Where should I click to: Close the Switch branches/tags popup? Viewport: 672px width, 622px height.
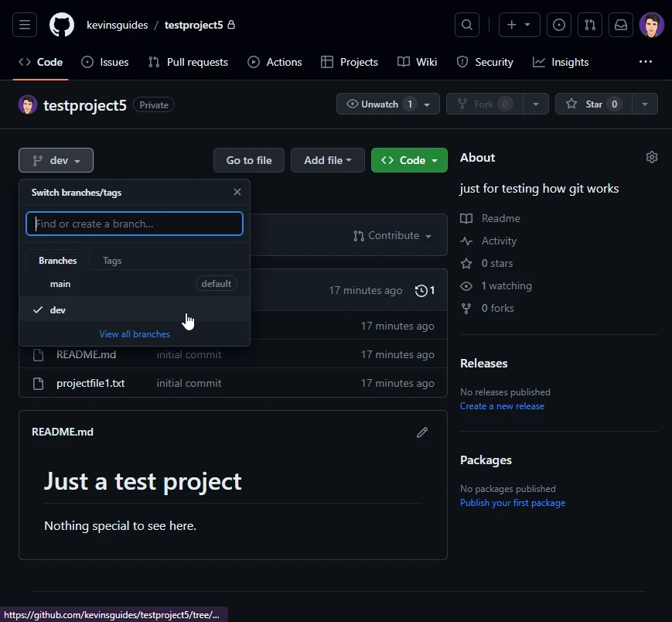[x=237, y=192]
